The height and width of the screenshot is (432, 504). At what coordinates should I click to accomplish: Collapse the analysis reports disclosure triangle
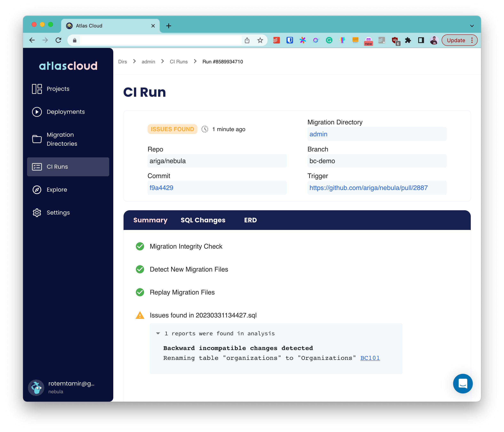point(158,333)
